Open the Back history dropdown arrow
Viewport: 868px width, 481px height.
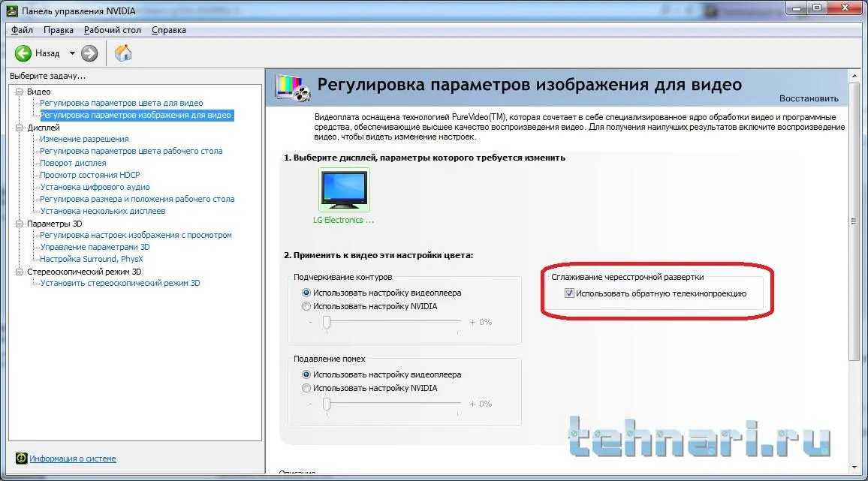pyautogui.click(x=72, y=54)
